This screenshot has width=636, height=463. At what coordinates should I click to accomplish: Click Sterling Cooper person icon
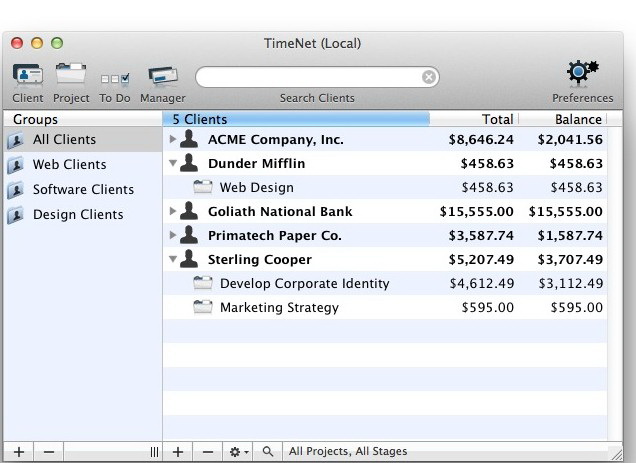pos(189,258)
